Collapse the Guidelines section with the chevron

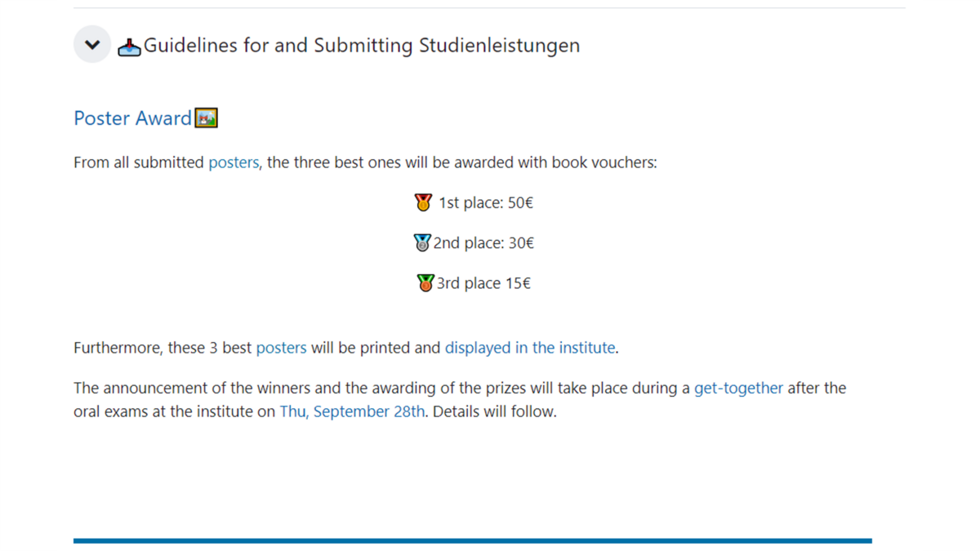[x=92, y=45]
